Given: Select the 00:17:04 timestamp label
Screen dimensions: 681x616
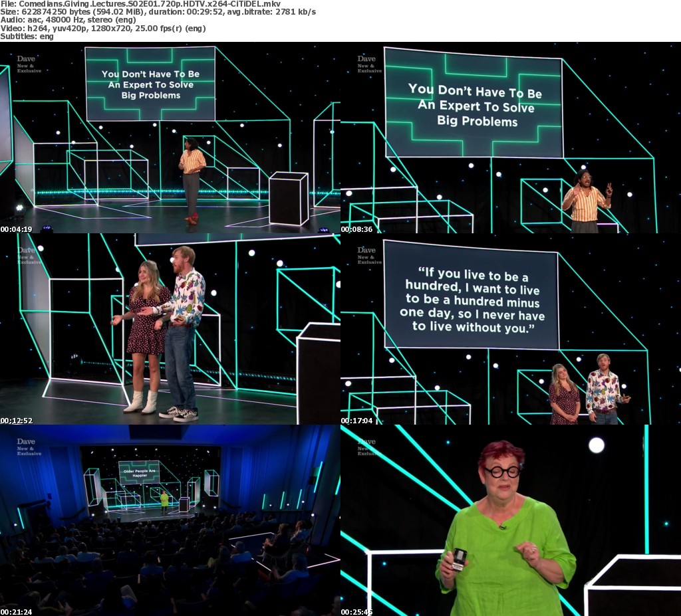Looking at the screenshot, I should pyautogui.click(x=357, y=421).
